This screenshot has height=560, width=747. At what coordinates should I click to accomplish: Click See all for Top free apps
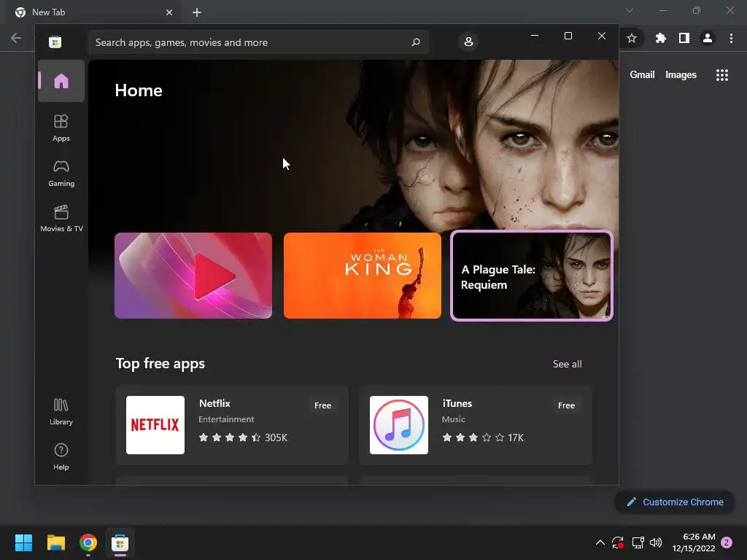point(567,364)
